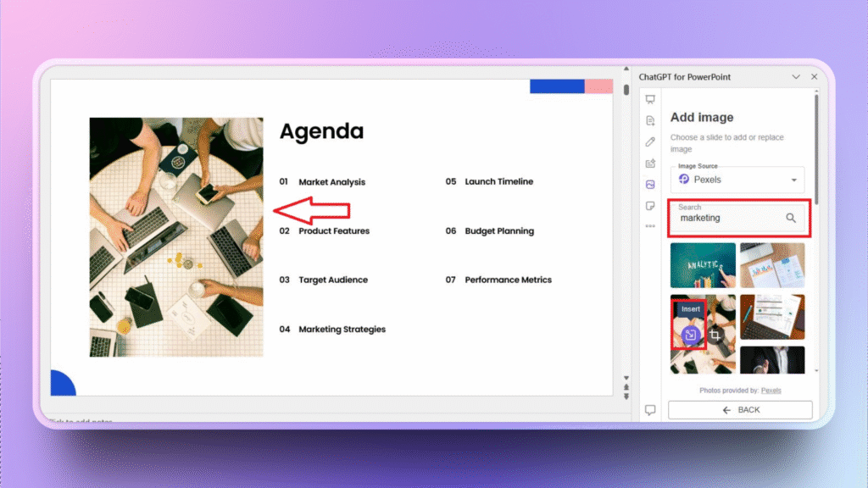Click the man in suit photo thumbnail
Screen dimensions: 868x488
pos(772,359)
